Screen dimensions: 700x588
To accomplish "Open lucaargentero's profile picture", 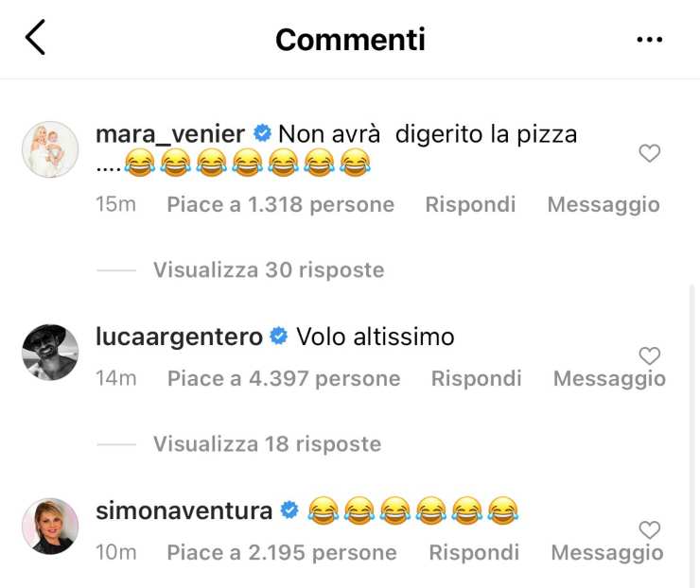I will click(50, 352).
